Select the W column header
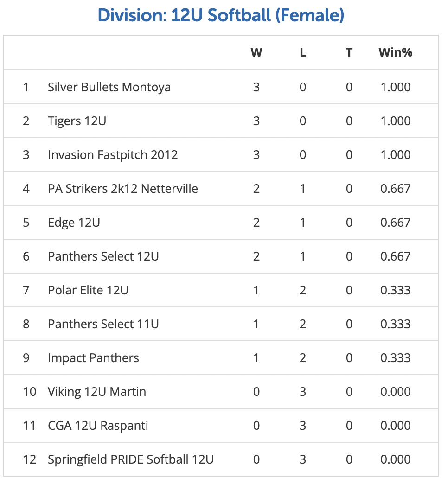Screen dimensions: 448x484 [x=256, y=52]
